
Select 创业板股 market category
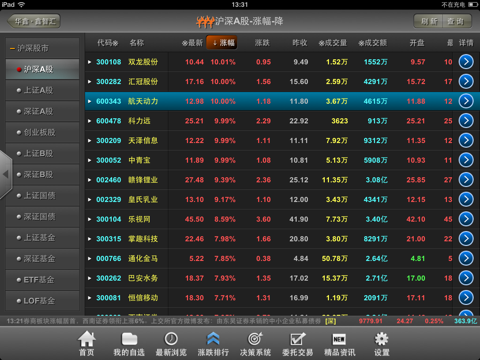coord(42,132)
